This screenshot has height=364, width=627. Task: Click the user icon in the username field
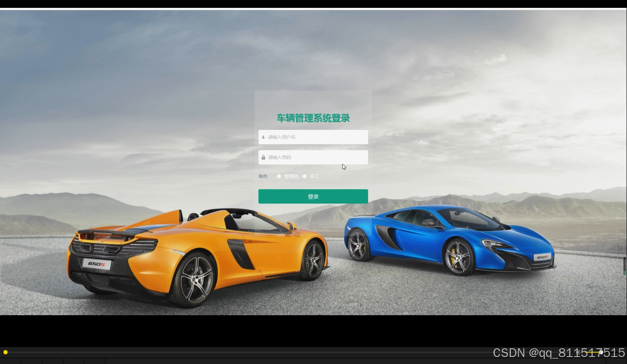tap(263, 137)
